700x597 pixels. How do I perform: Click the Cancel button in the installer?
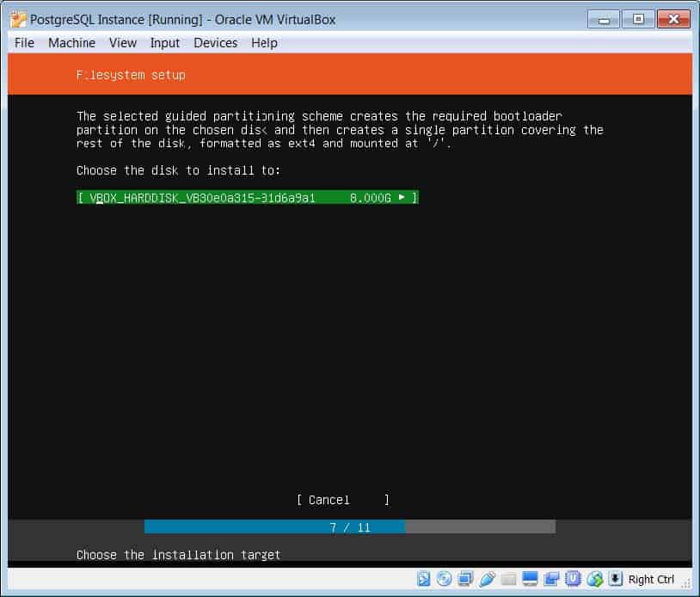pyautogui.click(x=342, y=500)
